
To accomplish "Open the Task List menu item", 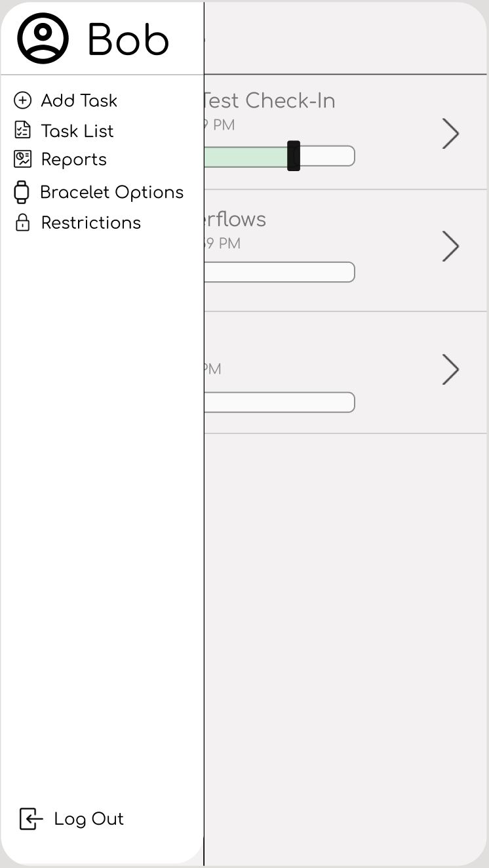I will coord(77,131).
